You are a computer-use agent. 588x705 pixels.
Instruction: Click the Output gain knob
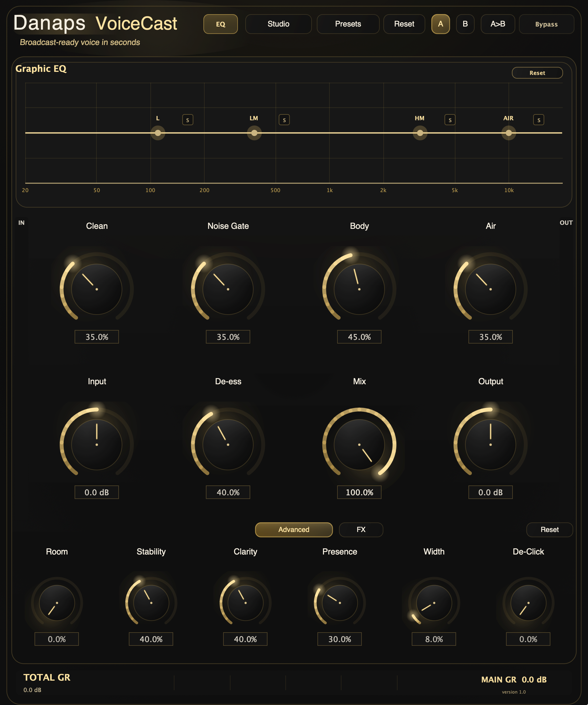click(x=490, y=445)
